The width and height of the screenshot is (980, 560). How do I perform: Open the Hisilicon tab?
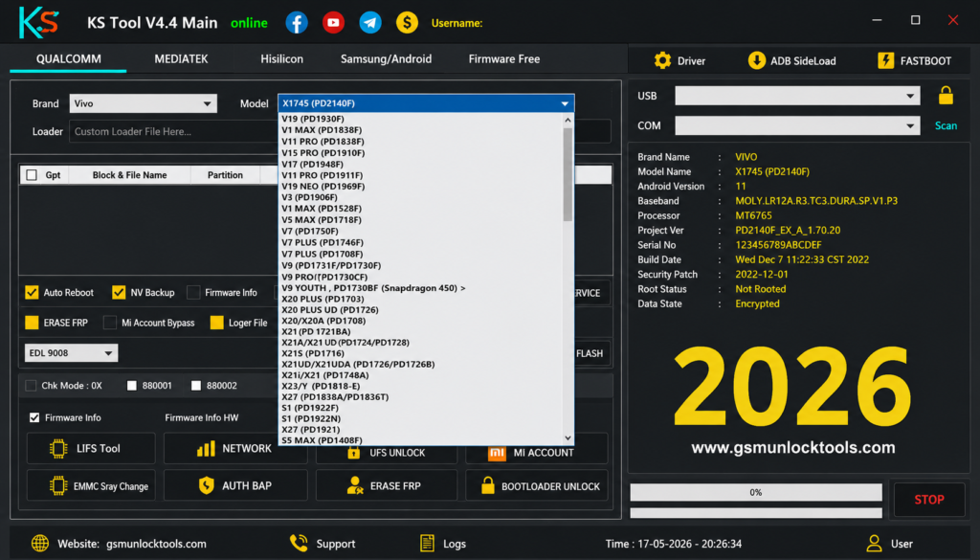[282, 58]
